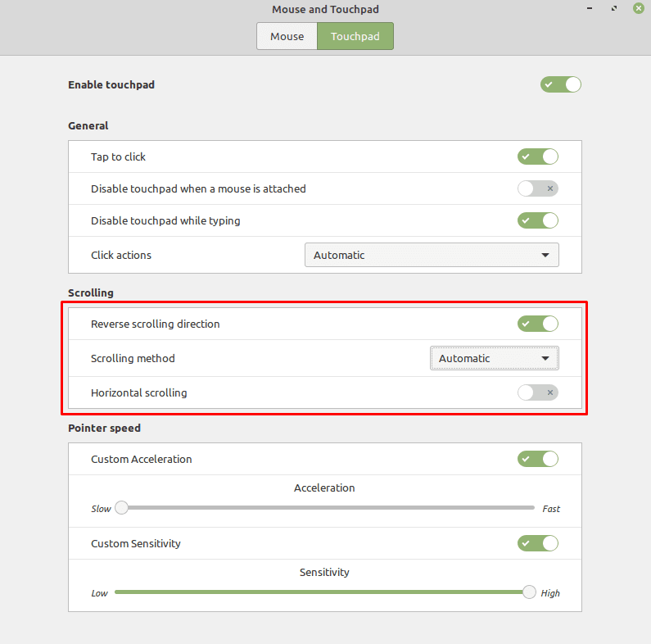Toggle Custom Acceleration off

pos(538,459)
